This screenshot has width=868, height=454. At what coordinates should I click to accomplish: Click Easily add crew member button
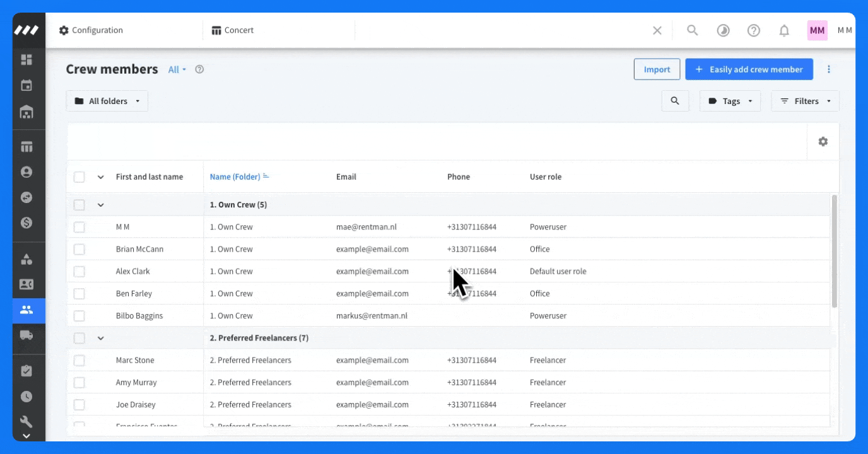pyautogui.click(x=749, y=69)
